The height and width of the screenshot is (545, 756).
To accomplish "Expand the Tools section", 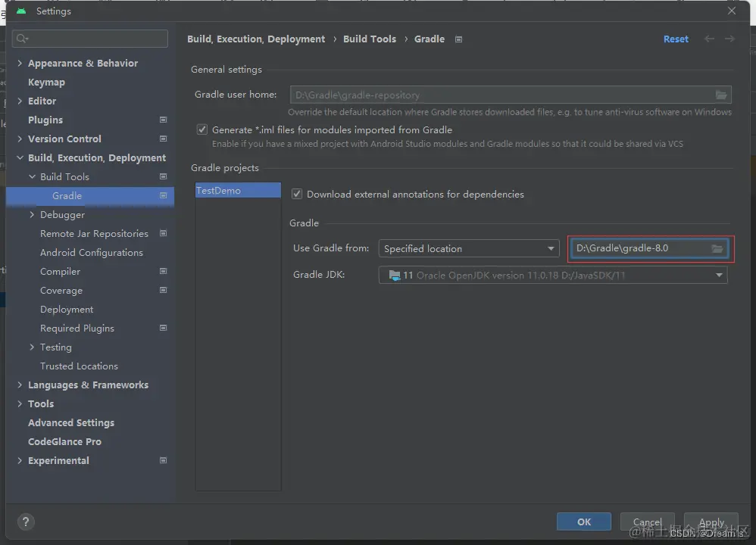I will [x=20, y=403].
